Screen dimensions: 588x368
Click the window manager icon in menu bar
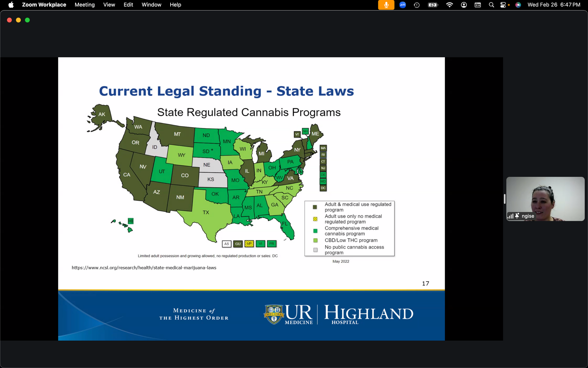pos(477,5)
